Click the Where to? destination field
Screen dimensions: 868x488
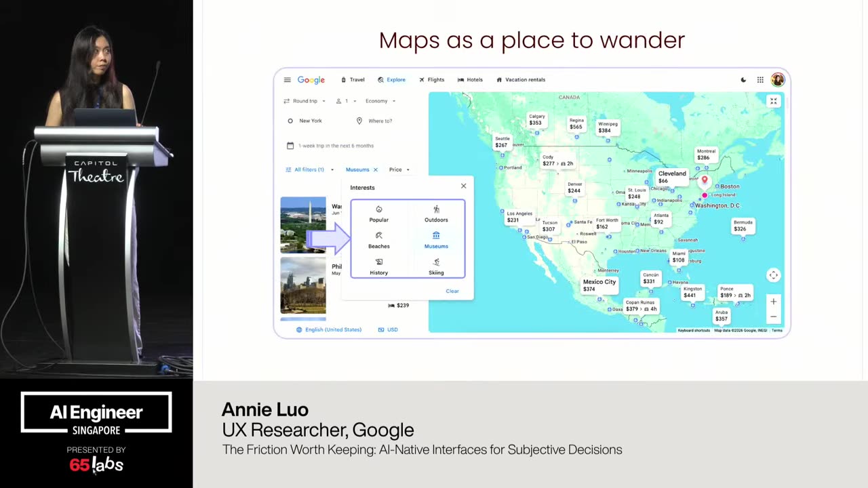click(x=380, y=121)
